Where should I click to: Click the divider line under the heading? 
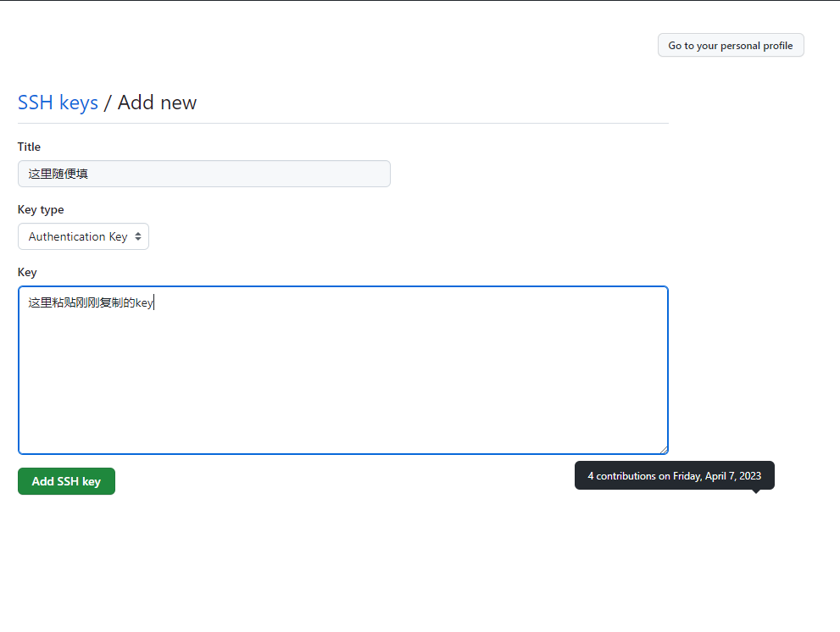click(x=342, y=123)
